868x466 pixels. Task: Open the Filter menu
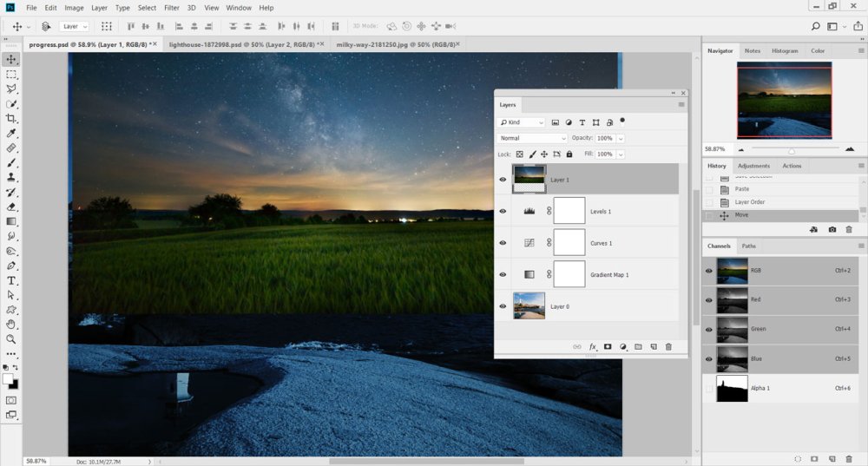172,8
